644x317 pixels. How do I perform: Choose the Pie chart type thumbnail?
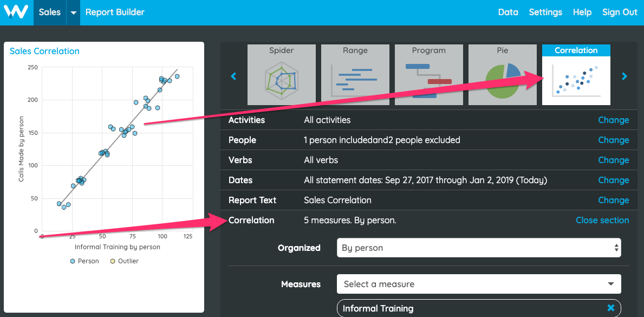(x=502, y=75)
